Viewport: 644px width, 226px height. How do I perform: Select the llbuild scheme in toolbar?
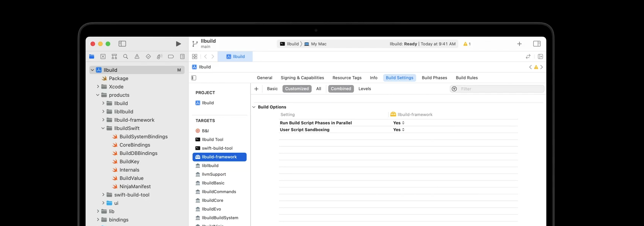[x=289, y=44]
